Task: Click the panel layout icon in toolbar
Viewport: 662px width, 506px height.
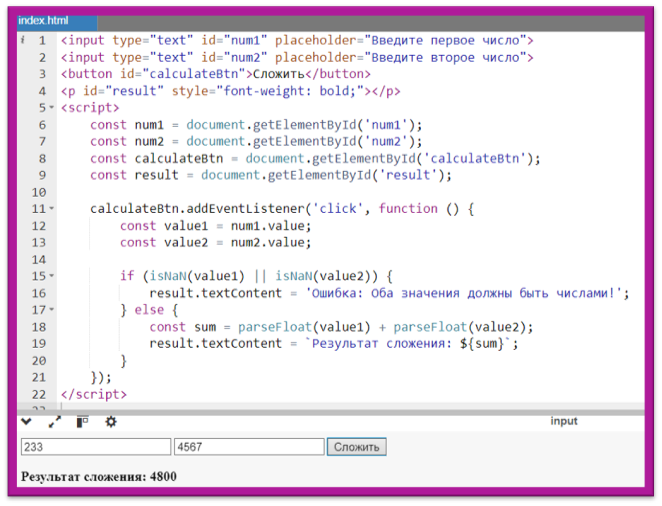Action: point(82,422)
